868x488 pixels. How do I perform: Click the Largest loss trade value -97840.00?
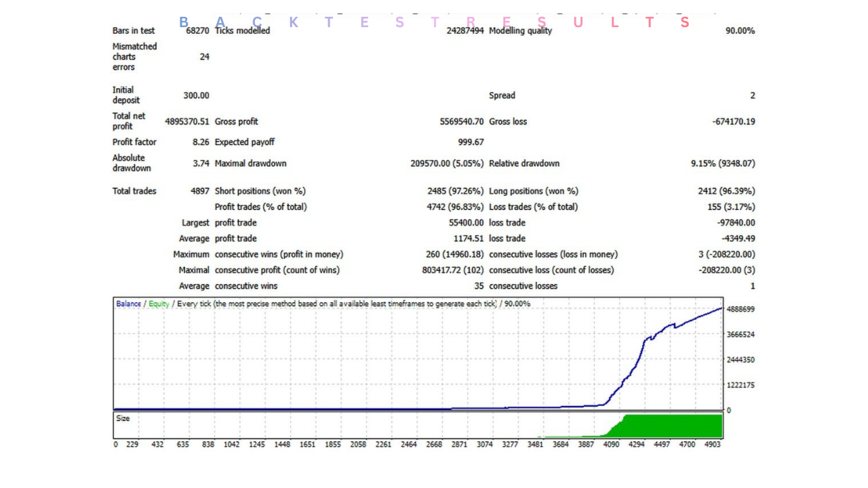(x=736, y=223)
